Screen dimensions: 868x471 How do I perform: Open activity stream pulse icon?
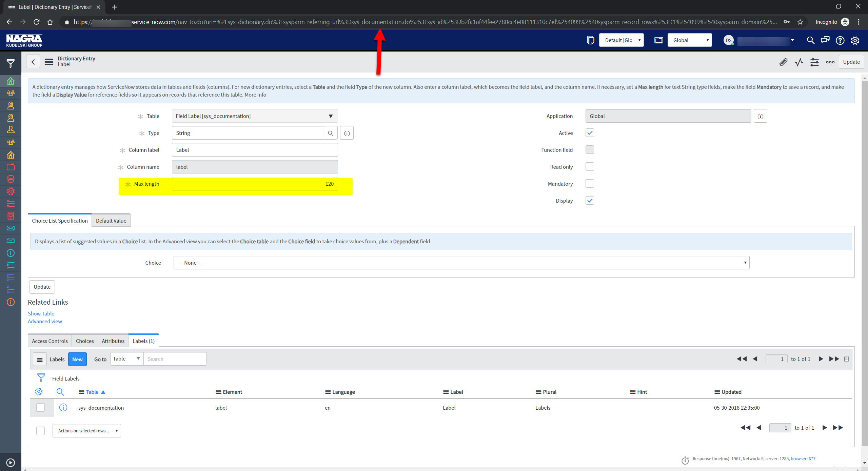tap(799, 62)
